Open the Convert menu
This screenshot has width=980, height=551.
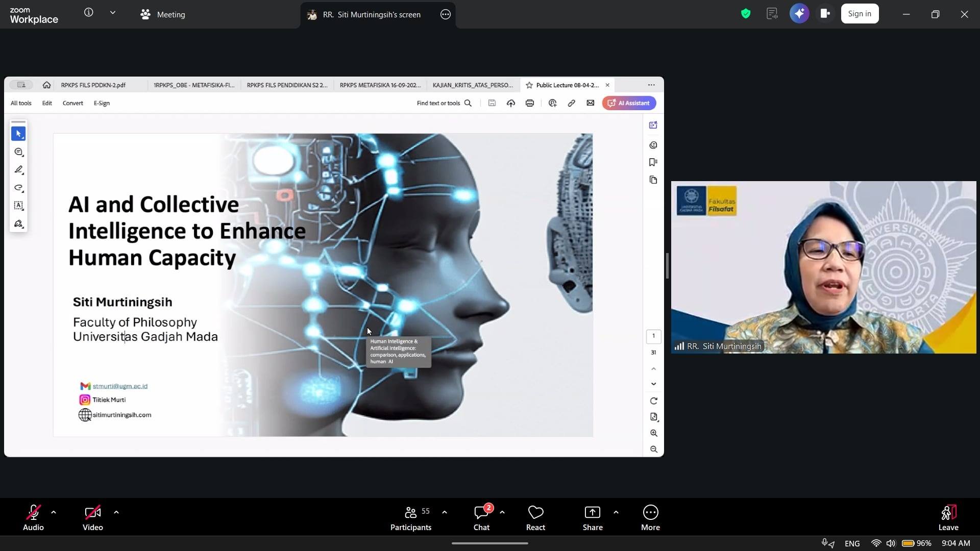point(72,103)
